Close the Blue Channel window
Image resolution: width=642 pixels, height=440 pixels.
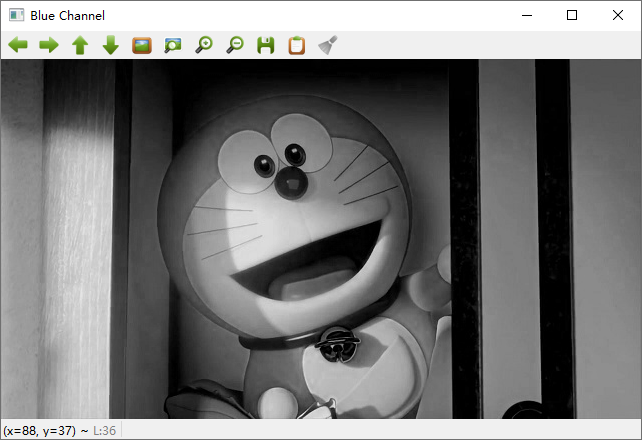[618, 15]
